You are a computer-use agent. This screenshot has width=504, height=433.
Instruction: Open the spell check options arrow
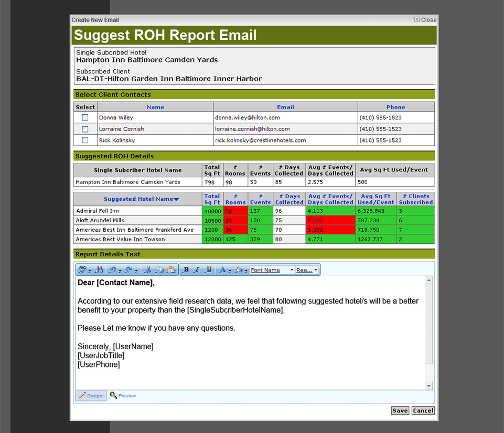[89, 271]
